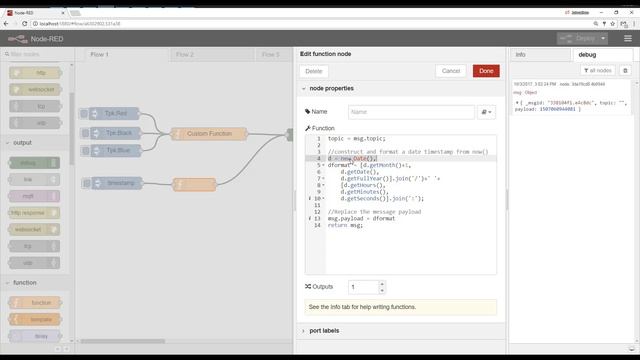Switch to the info sidebar tab
Screen dimensions: 640x360
[540, 55]
